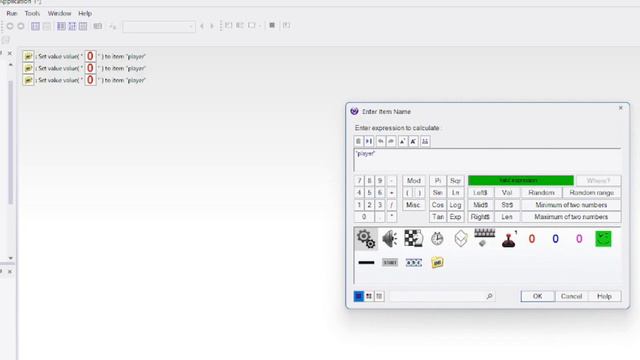This screenshot has width=640, height=360.
Task: Click the Help button in the dialog
Action: 604,296
